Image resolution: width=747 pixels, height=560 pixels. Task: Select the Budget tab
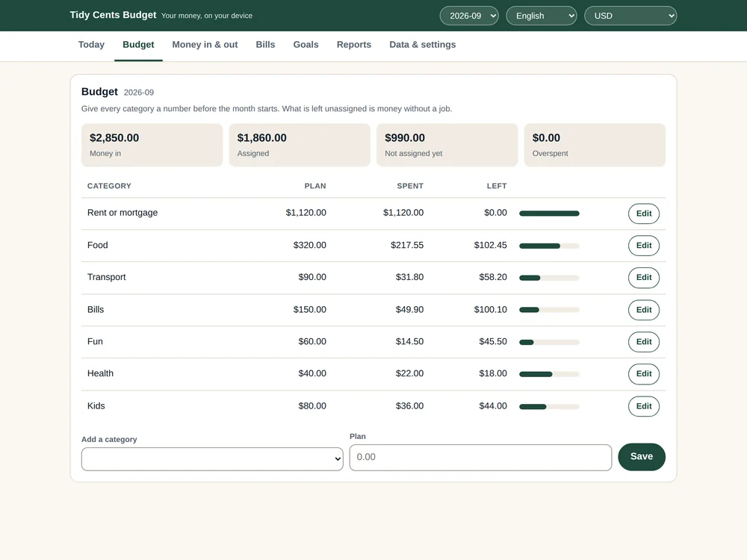[x=138, y=45]
